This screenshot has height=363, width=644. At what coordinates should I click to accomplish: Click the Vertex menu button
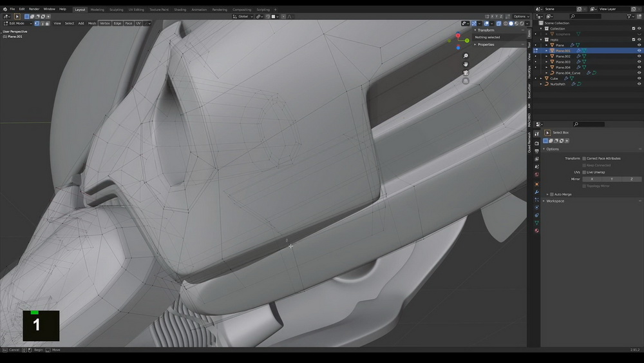coord(105,23)
